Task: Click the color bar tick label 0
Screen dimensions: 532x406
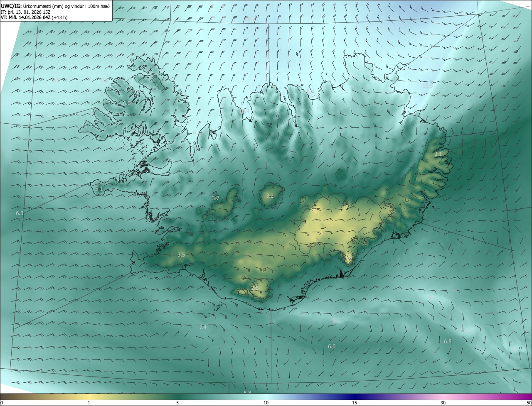Action: pyautogui.click(x=2, y=403)
